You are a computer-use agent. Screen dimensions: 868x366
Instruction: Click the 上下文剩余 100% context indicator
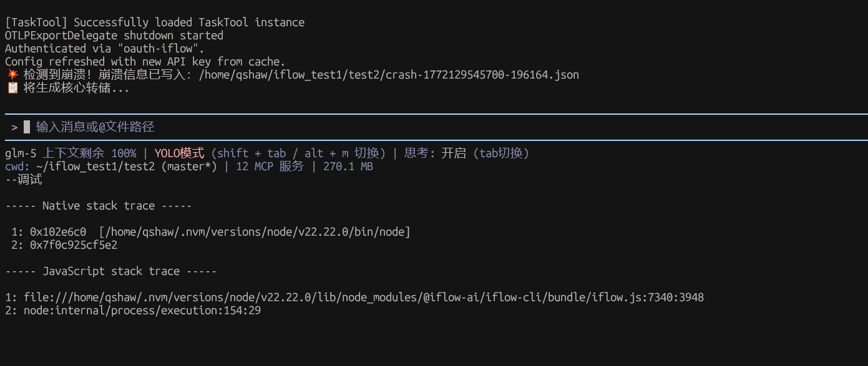[x=89, y=153]
